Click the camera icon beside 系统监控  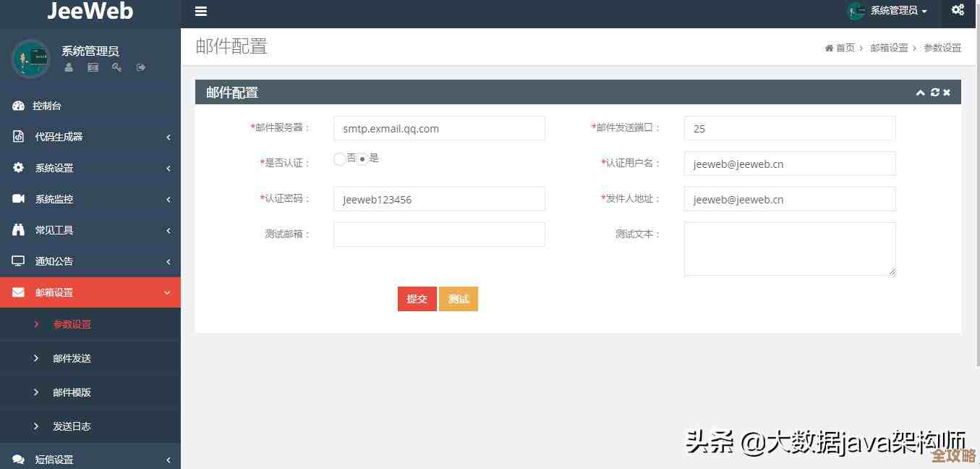[17, 198]
